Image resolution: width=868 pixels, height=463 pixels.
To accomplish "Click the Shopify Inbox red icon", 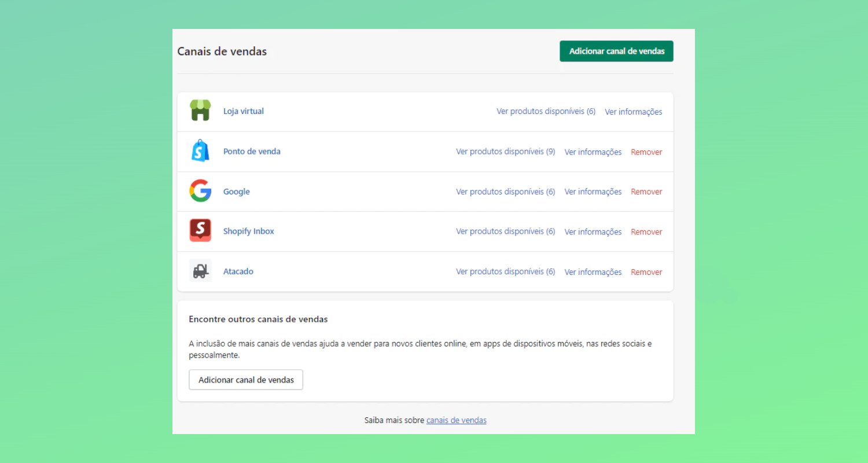I will pyautogui.click(x=200, y=230).
